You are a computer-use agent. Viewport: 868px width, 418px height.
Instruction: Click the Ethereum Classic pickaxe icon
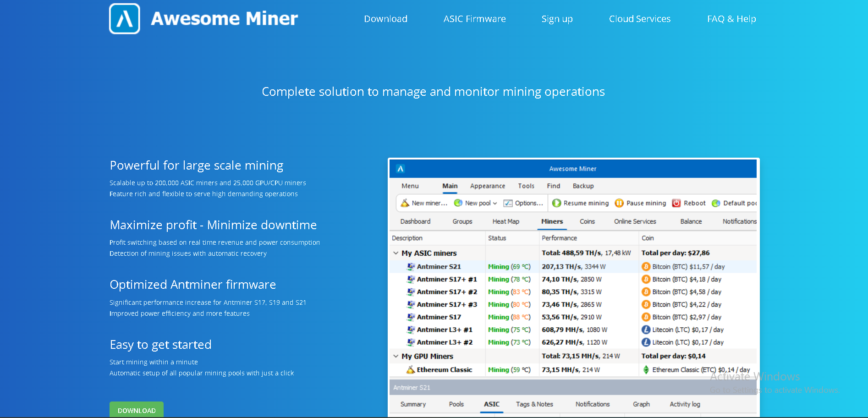411,370
